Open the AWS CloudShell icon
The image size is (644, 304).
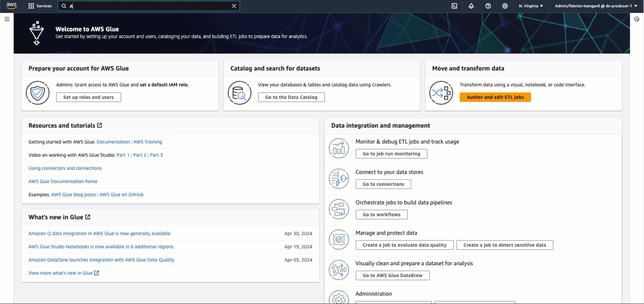pos(454,6)
